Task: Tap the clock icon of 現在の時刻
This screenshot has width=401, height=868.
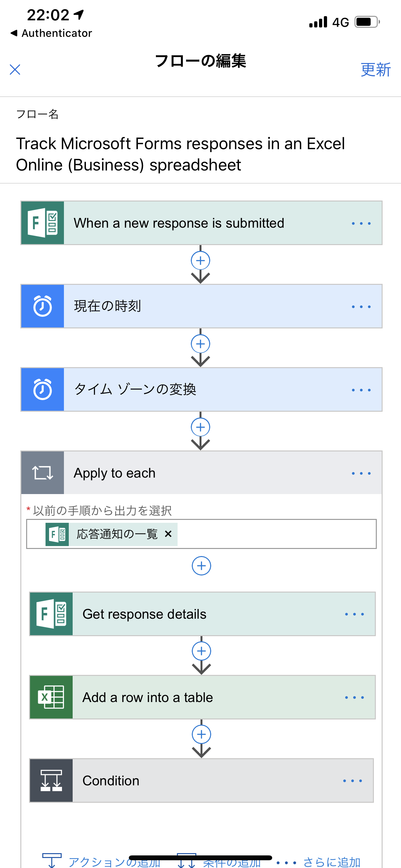Action: click(x=43, y=306)
